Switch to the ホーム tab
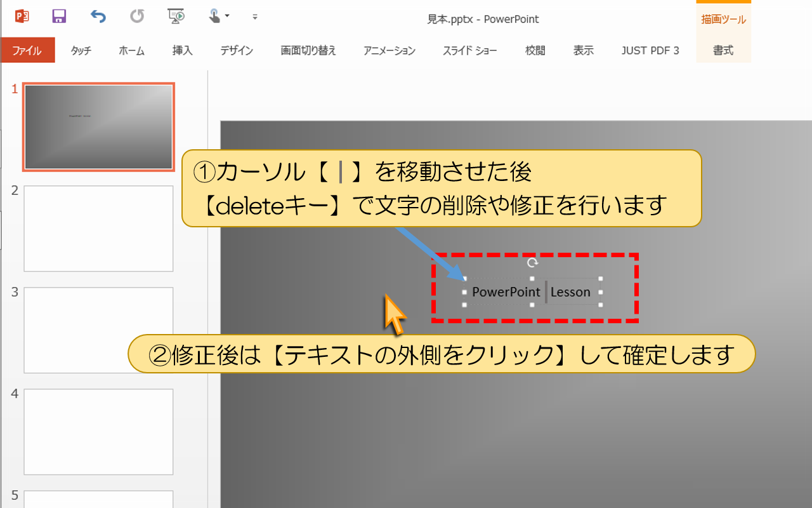Viewport: 812px width, 508px height. (x=132, y=51)
